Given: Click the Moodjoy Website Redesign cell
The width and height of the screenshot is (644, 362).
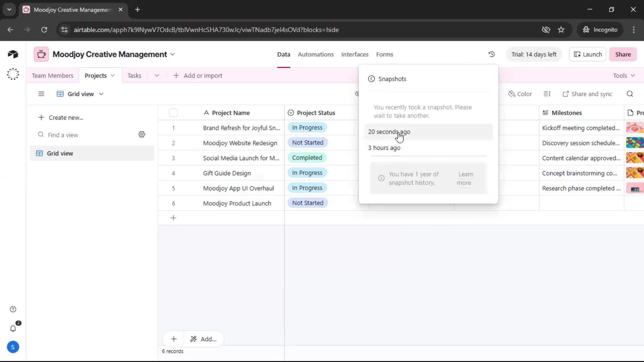Looking at the screenshot, I should click(x=240, y=143).
